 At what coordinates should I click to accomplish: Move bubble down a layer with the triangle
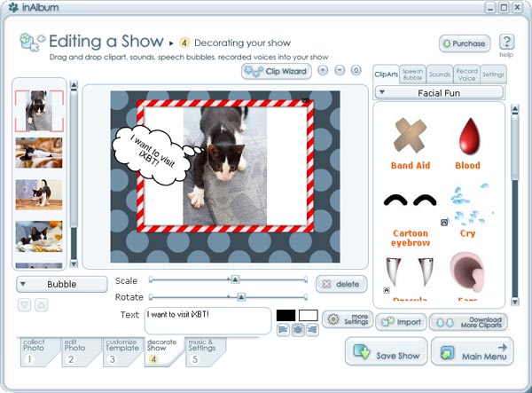point(25,305)
